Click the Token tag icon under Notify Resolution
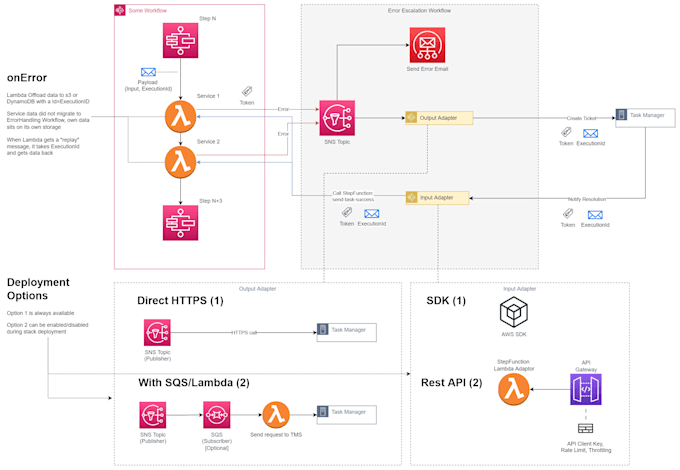The width and height of the screenshot is (680, 470). (x=568, y=214)
